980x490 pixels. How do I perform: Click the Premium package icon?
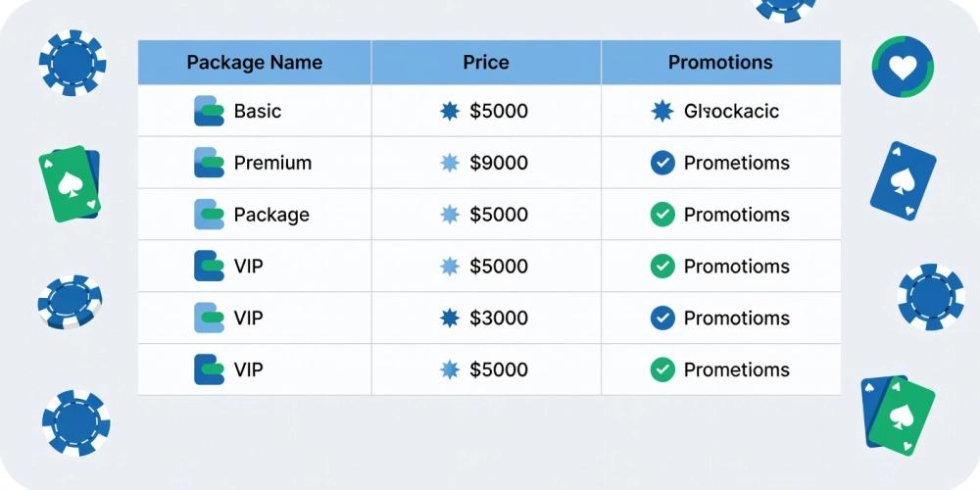click(x=209, y=163)
